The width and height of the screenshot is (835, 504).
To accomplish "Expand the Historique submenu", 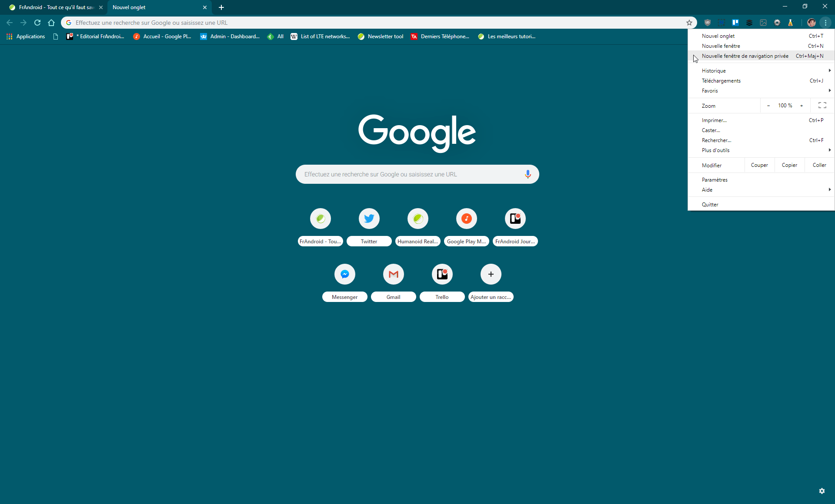I will [761, 71].
